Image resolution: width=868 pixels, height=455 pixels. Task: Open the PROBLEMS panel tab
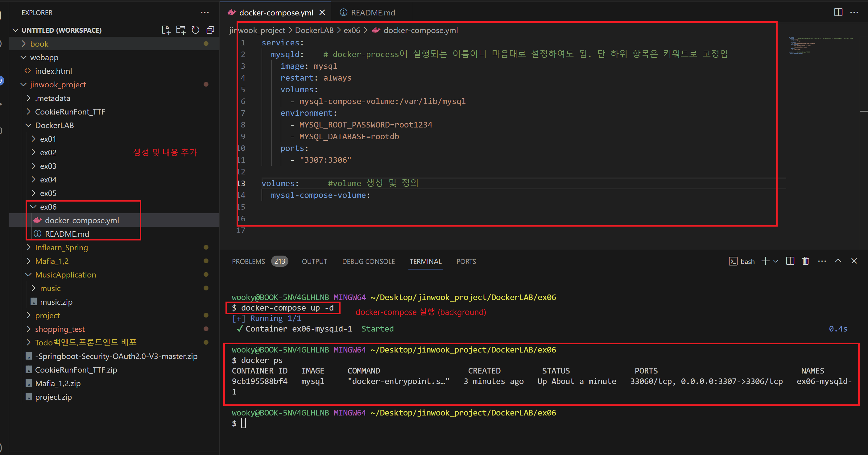(248, 261)
